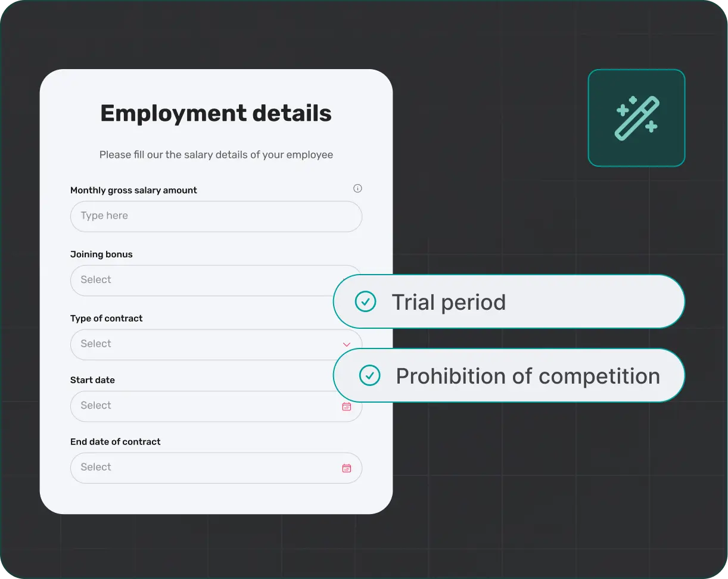Toggle the Trial period checkmark circle
Image resolution: width=728 pixels, height=579 pixels.
(x=365, y=301)
